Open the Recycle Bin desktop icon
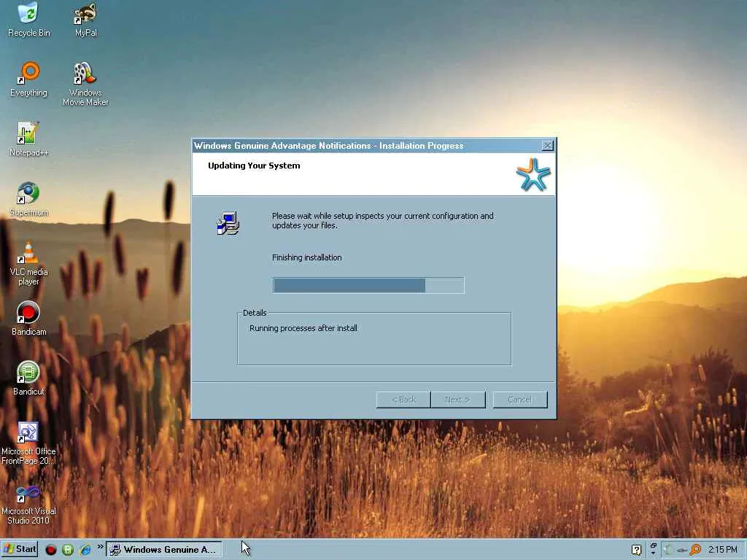This screenshot has height=560, width=747. (x=28, y=19)
